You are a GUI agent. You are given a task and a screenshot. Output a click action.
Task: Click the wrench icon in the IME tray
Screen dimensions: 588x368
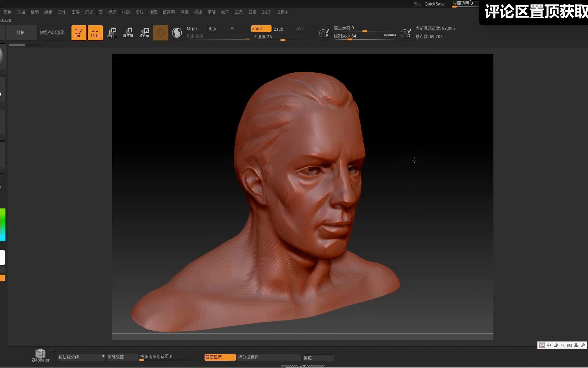[583, 345]
